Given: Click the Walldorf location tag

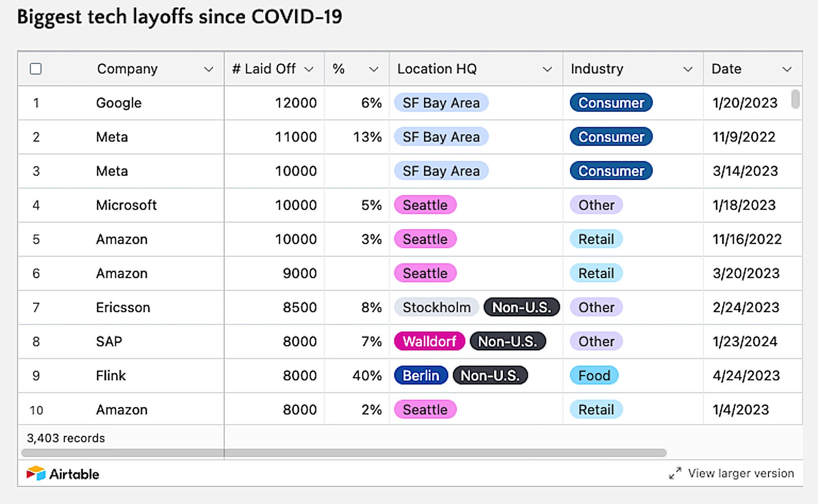Looking at the screenshot, I should coord(429,341).
